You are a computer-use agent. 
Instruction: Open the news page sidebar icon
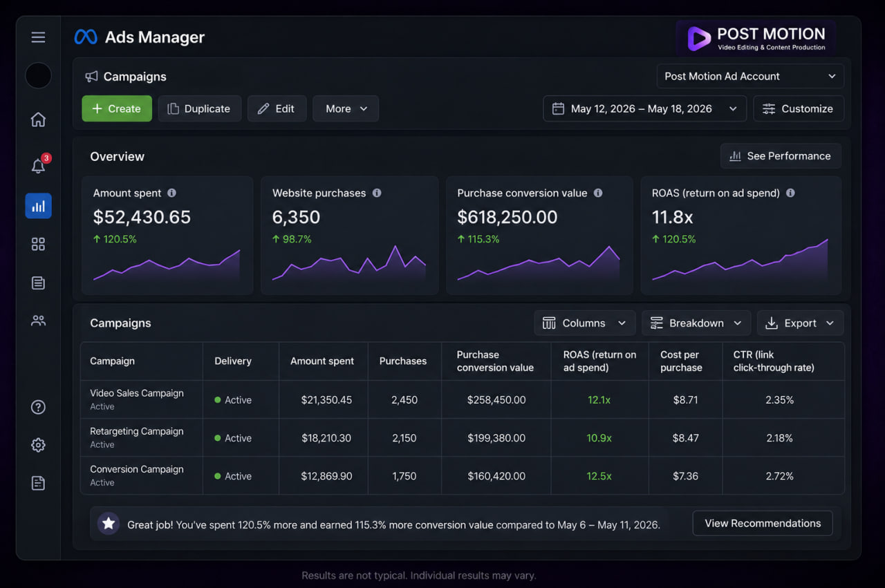point(38,283)
